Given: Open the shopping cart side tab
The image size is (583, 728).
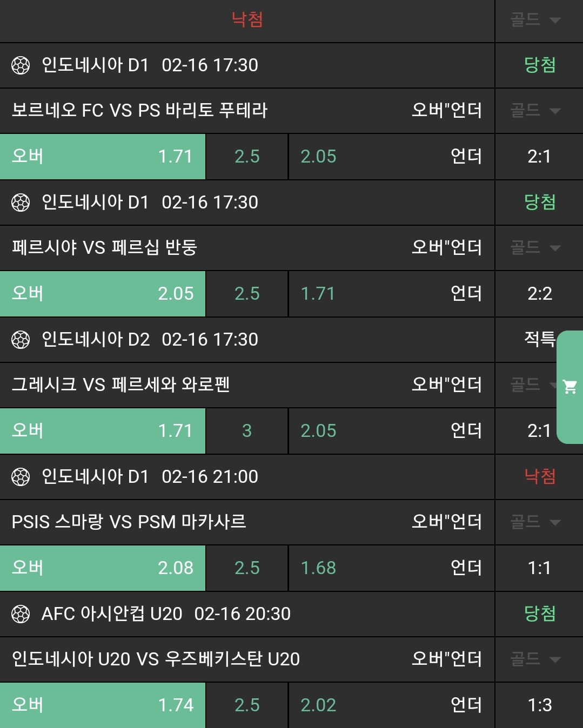Looking at the screenshot, I should click(x=569, y=387).
